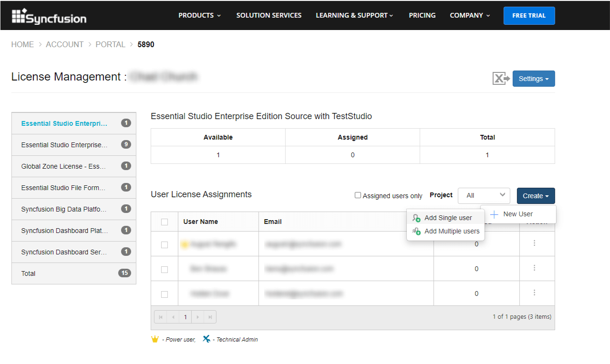Choose Add Multiple users menu option
610x364 pixels.
[452, 231]
